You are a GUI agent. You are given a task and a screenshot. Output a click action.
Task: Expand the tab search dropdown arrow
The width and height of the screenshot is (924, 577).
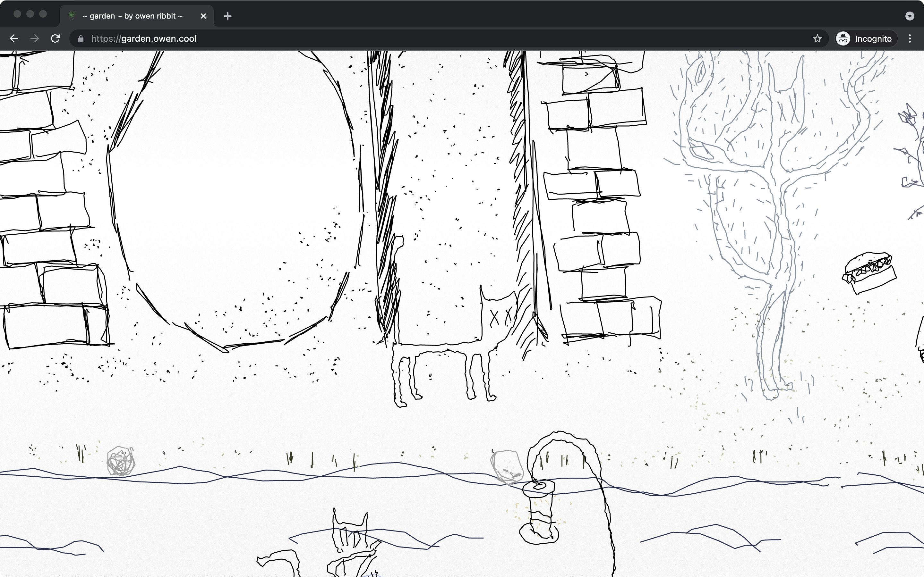pos(910,16)
